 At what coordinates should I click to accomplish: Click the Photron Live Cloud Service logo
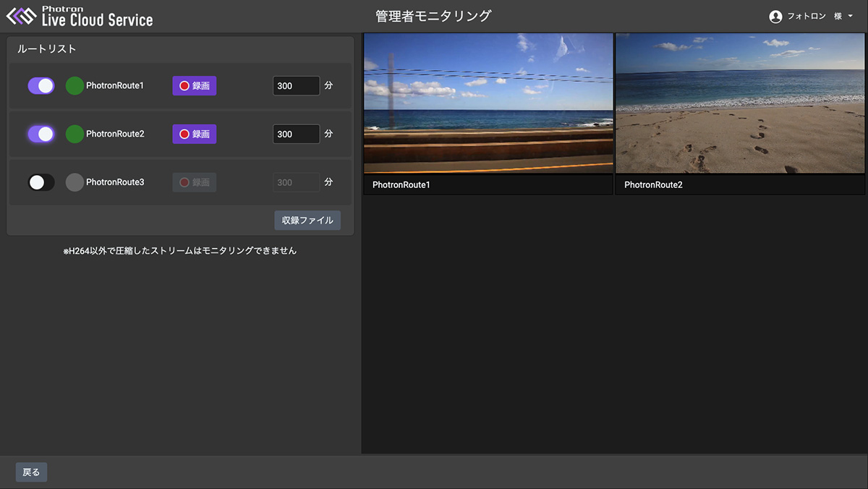[x=77, y=15]
